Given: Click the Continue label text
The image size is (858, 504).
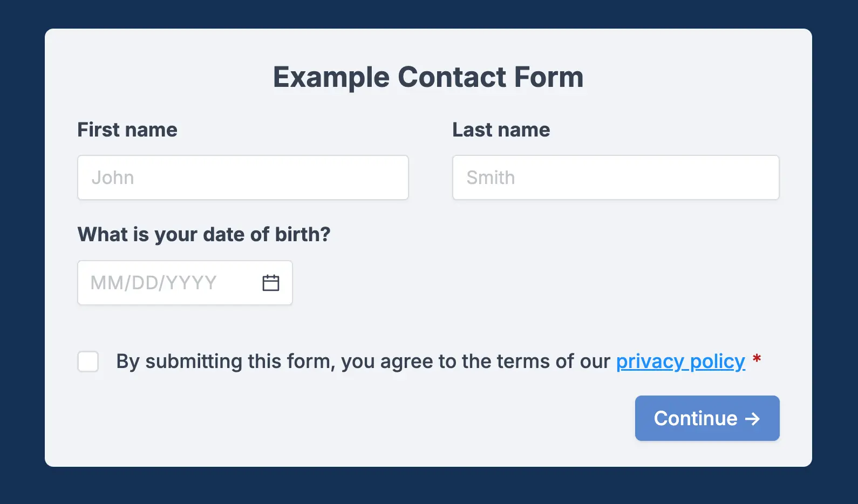Looking at the screenshot, I should (x=695, y=418).
